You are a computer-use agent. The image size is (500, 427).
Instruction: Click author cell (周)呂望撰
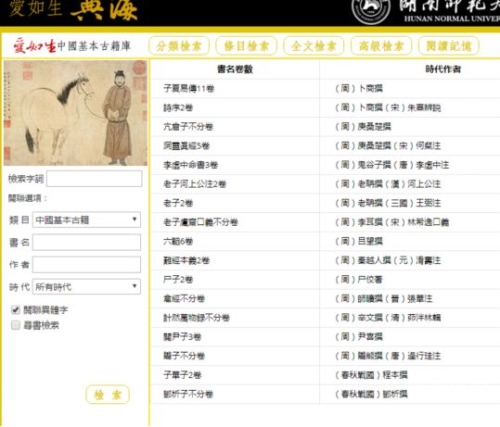(359, 241)
